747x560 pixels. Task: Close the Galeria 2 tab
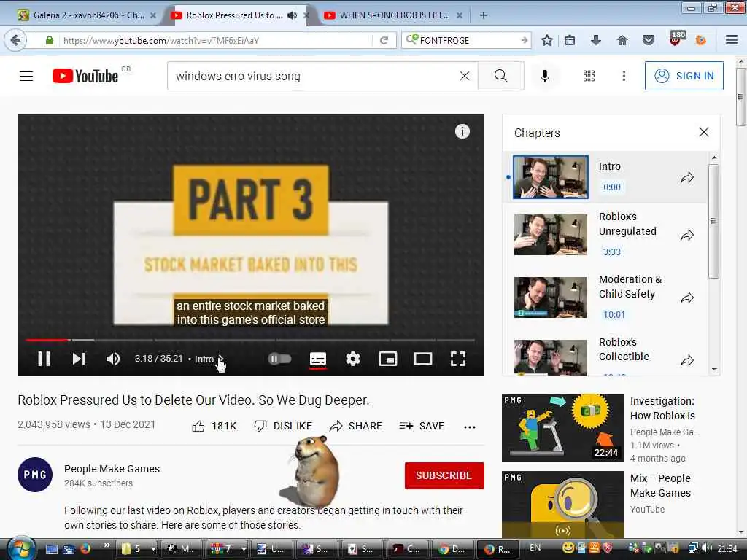[153, 15]
